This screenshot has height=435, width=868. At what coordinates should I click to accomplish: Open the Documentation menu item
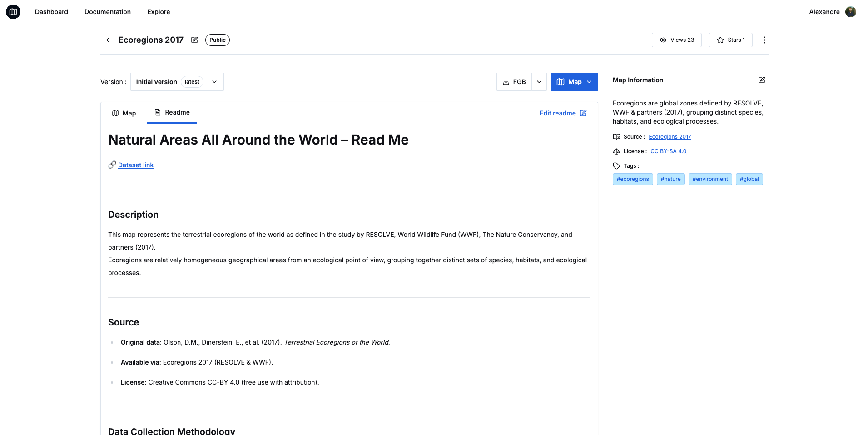pos(107,12)
